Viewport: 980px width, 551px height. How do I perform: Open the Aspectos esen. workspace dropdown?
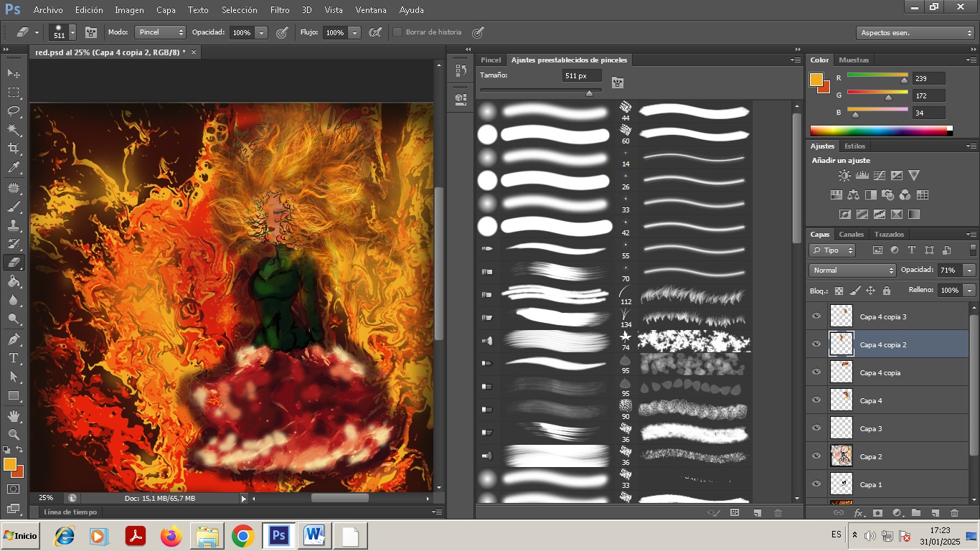pyautogui.click(x=915, y=33)
